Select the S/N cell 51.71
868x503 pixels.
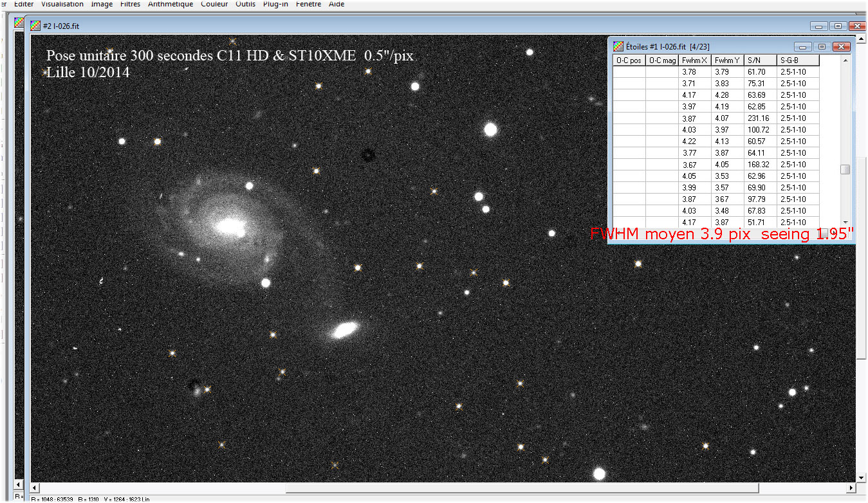point(761,223)
